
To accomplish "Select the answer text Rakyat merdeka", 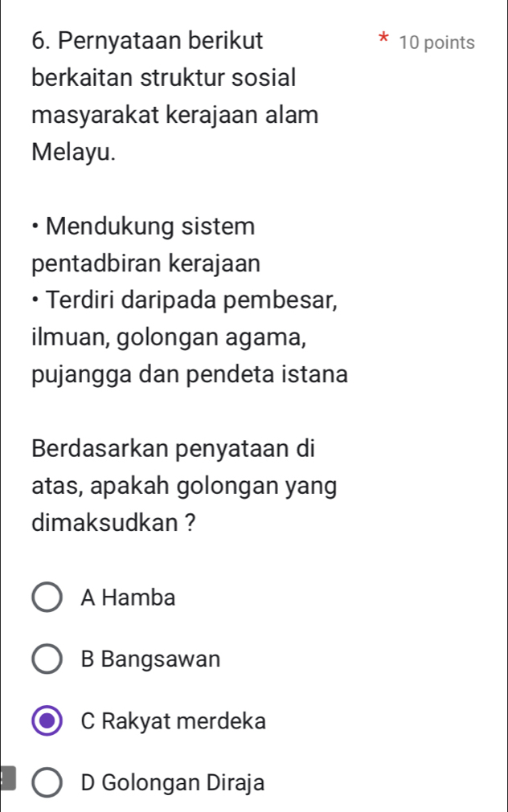I will (173, 721).
